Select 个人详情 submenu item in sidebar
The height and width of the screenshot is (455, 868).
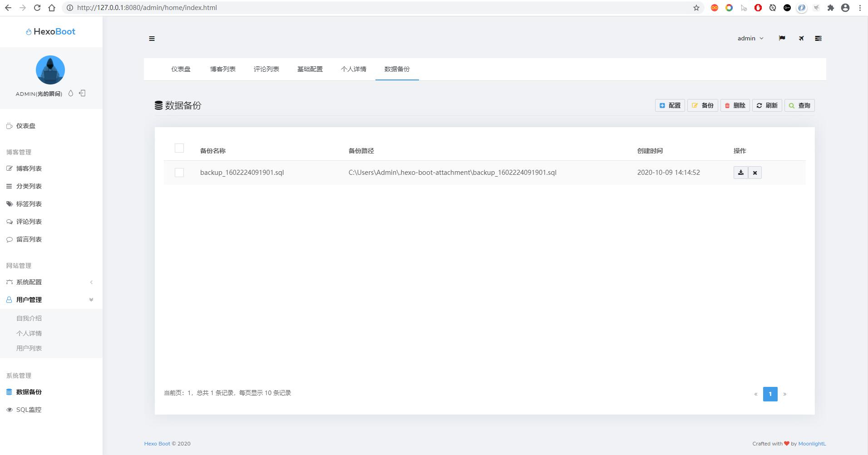tap(29, 333)
